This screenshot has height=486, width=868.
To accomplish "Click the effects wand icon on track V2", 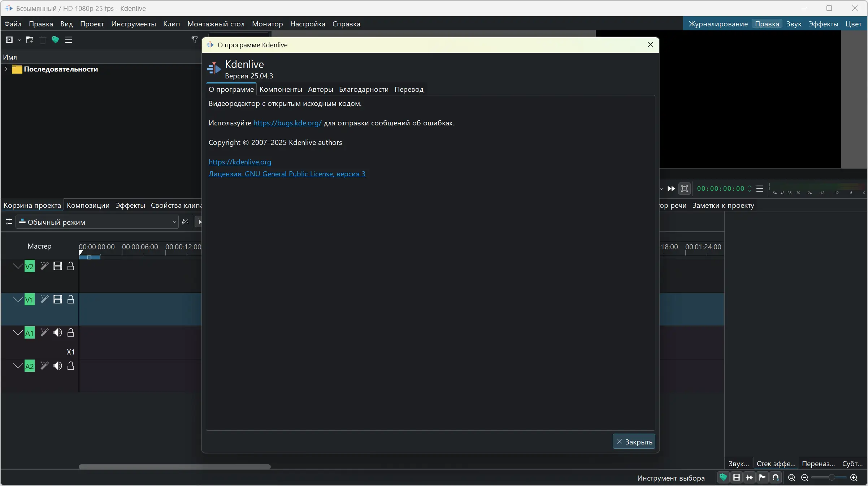I will pos(44,266).
